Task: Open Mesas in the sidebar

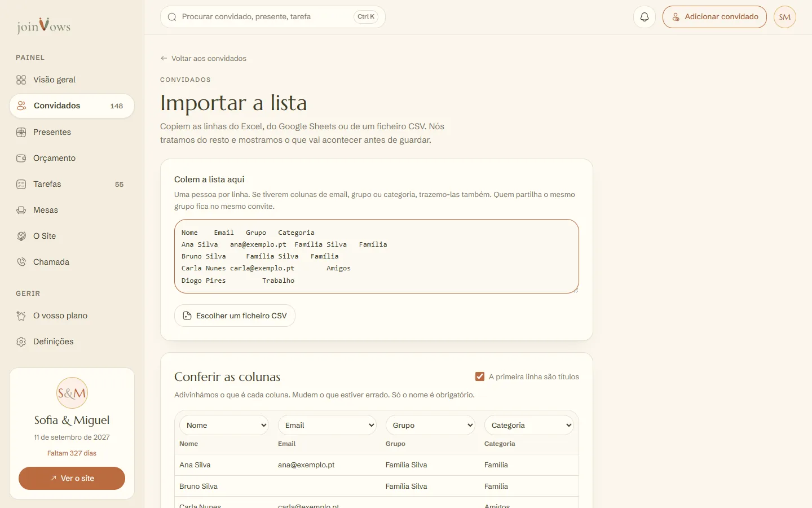Action: coord(72,210)
